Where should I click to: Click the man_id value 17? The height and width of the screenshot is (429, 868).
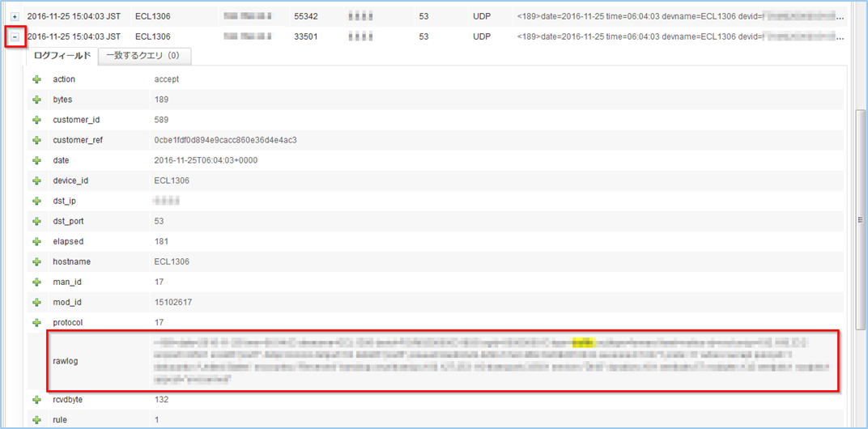point(159,282)
